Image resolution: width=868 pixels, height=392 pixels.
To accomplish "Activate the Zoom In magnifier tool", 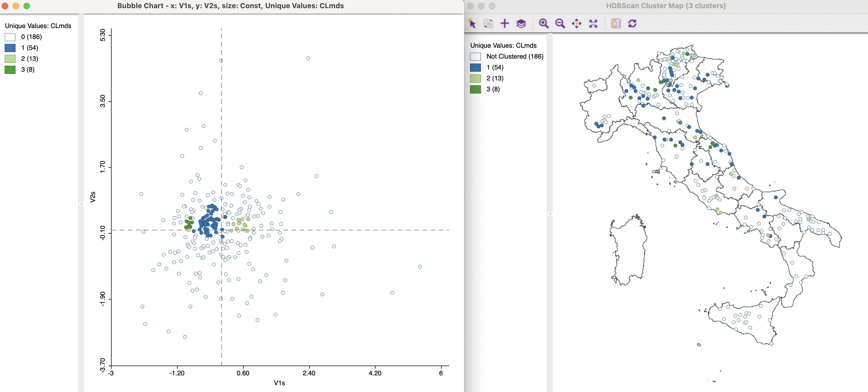I will pos(543,23).
